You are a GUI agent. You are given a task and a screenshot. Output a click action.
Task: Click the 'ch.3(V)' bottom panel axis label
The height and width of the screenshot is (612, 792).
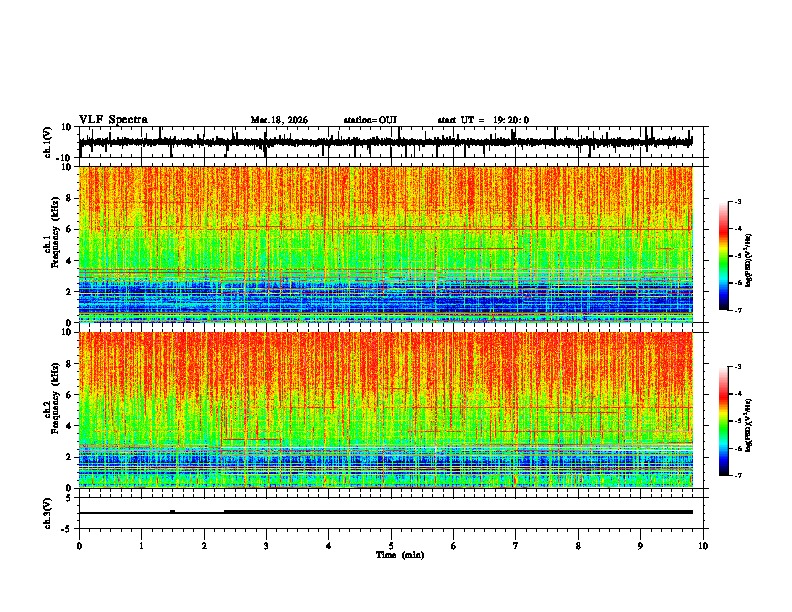click(48, 513)
